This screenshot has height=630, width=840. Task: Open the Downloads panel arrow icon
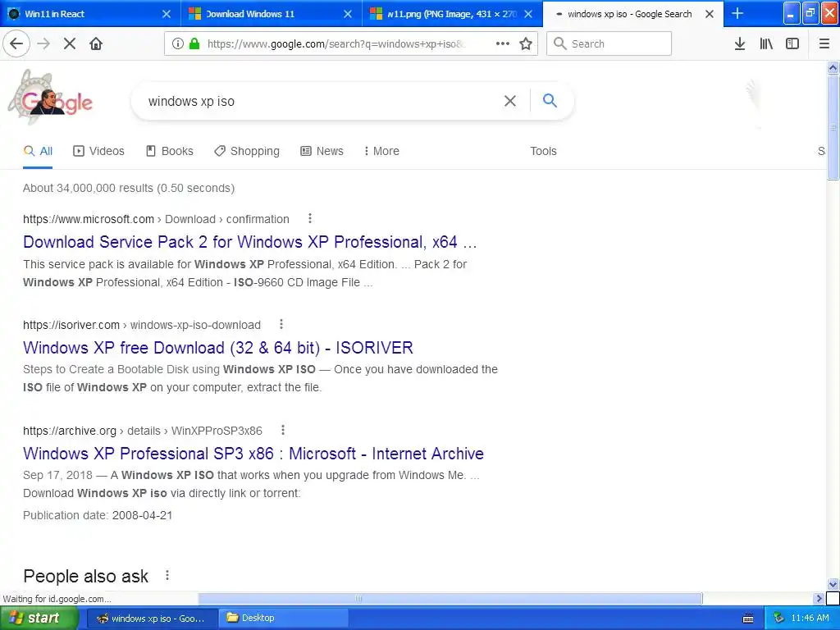[740, 44]
